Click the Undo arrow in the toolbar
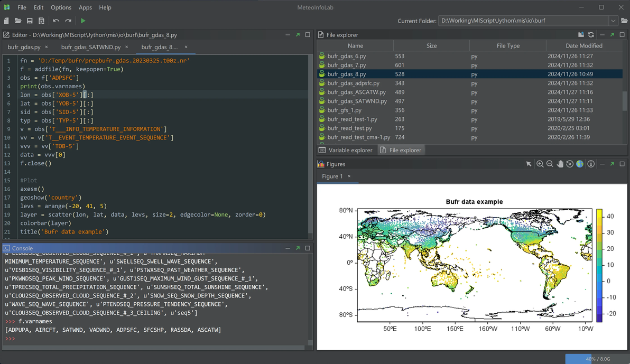This screenshot has height=364, width=630. click(x=56, y=21)
